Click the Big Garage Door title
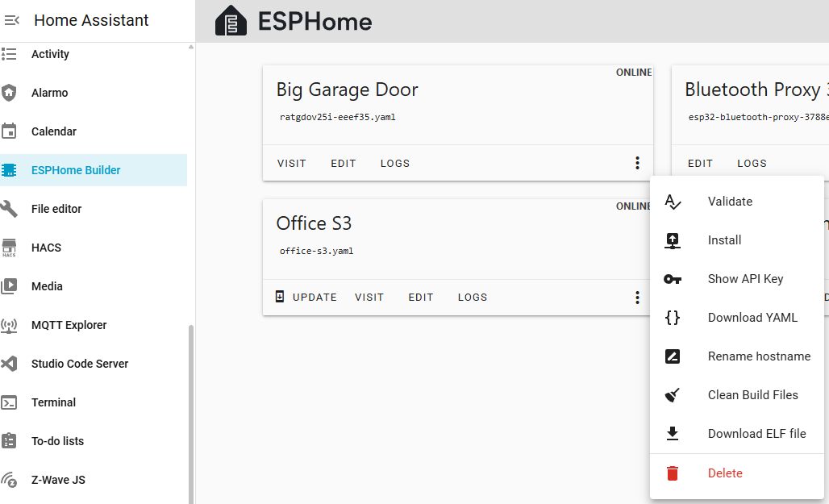Image resolution: width=829 pixels, height=504 pixels. pos(347,90)
